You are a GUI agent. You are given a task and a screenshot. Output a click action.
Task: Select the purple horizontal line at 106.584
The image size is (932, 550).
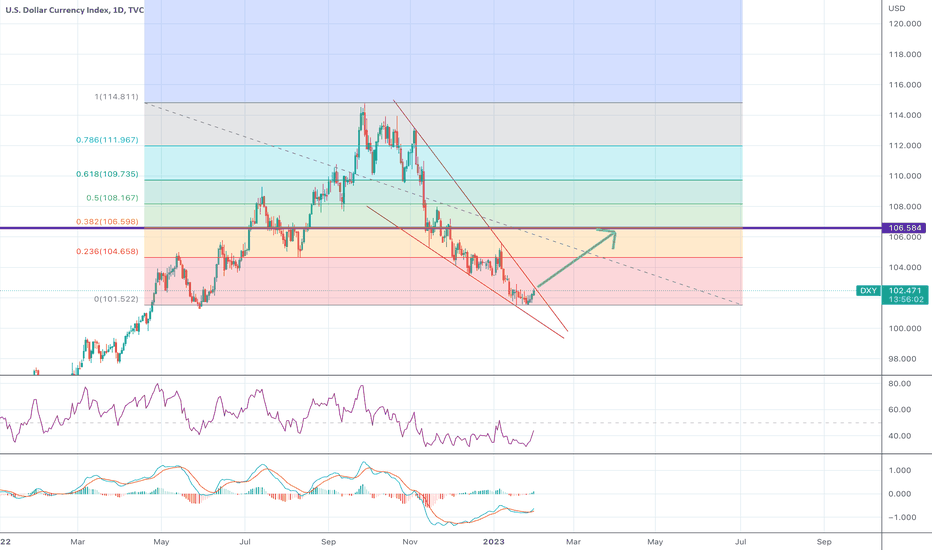[x=441, y=228]
